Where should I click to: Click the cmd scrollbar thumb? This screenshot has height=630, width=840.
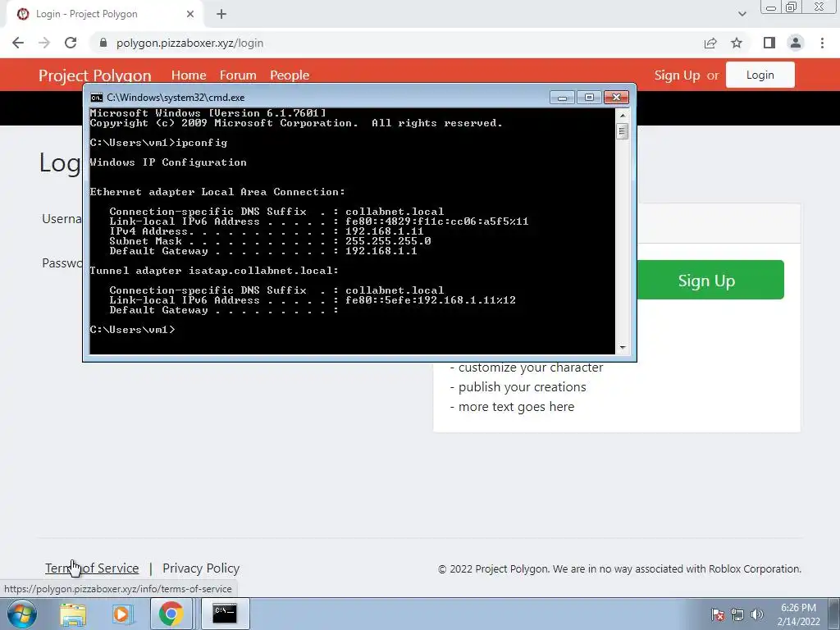[622, 131]
